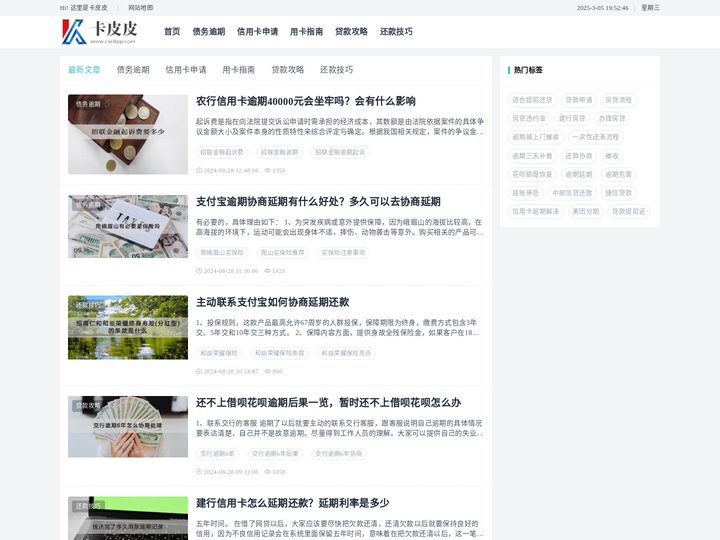Select hot tag 花呗额度恢复
Image resolution: width=720 pixels, height=540 pixels.
(x=533, y=174)
